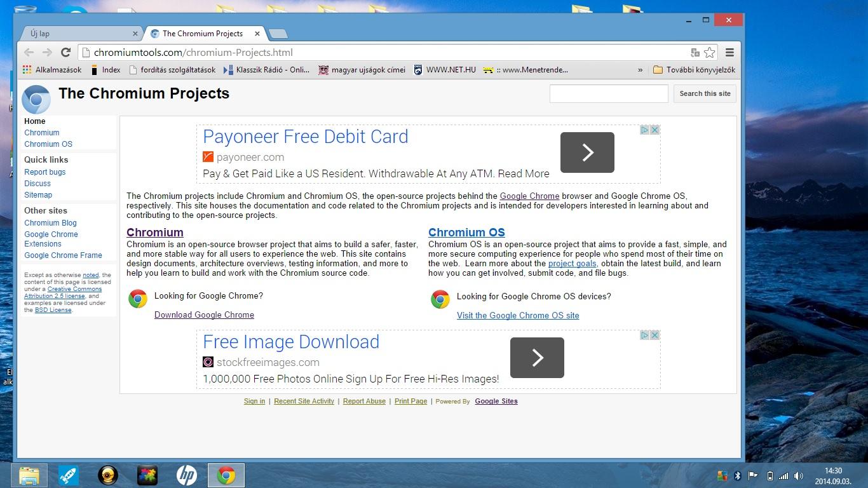Open the Google Sites footer link

pyautogui.click(x=496, y=402)
